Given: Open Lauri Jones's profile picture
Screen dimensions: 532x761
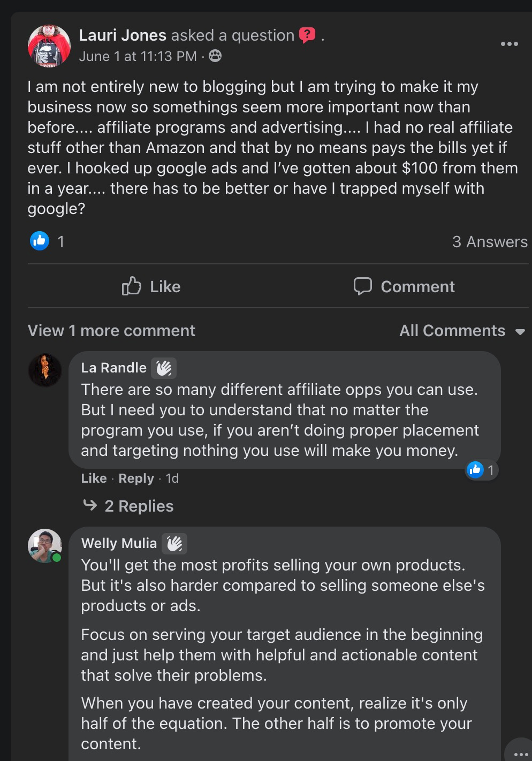Looking at the screenshot, I should tap(49, 46).
